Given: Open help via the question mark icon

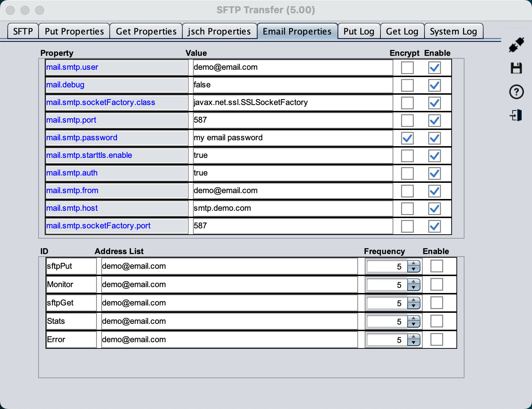Looking at the screenshot, I should (x=516, y=92).
